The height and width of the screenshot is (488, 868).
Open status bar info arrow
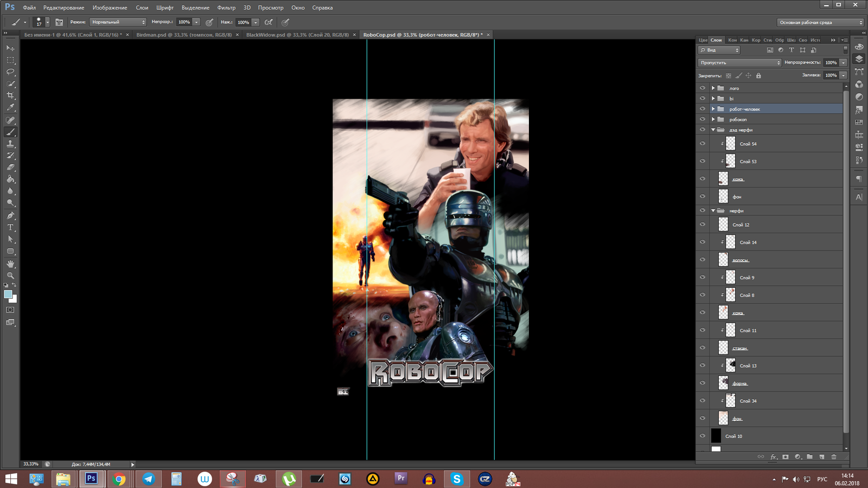[x=132, y=464]
